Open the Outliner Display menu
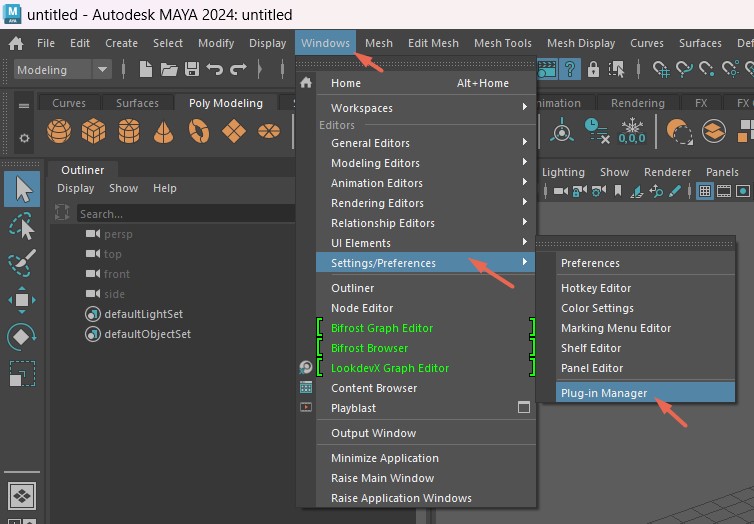This screenshot has height=524, width=754. pyautogui.click(x=75, y=188)
